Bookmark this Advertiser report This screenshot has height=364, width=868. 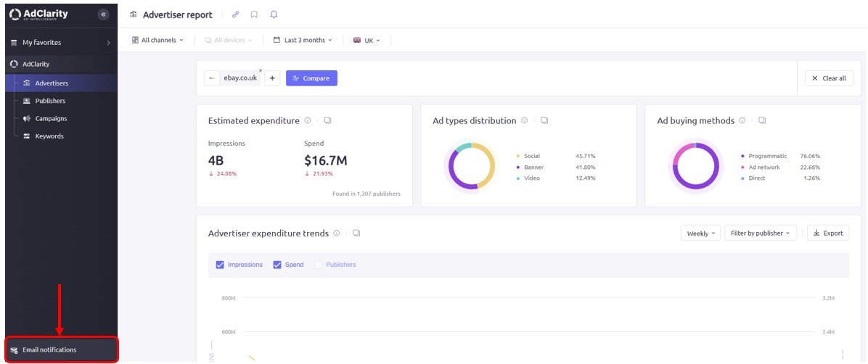(254, 15)
